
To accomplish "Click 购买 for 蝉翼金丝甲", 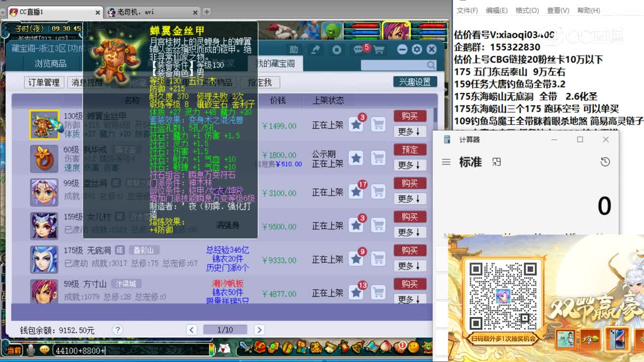I will click(x=410, y=116).
